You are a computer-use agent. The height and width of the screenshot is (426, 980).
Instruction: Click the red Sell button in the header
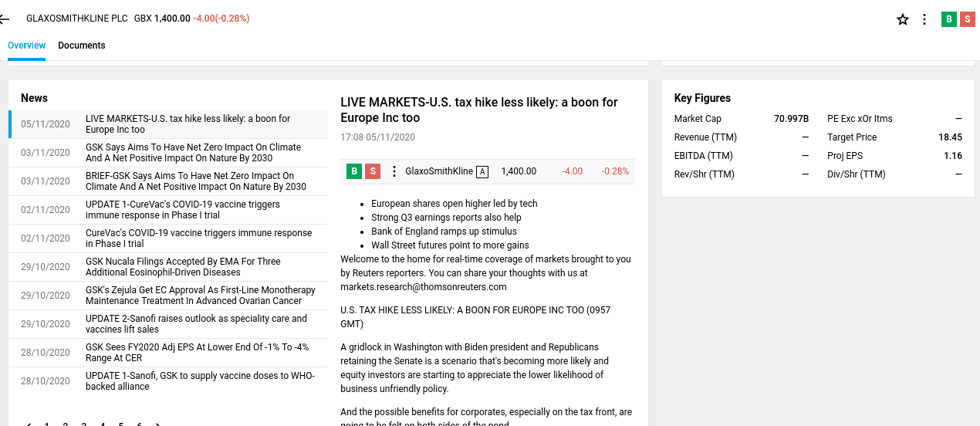(968, 19)
